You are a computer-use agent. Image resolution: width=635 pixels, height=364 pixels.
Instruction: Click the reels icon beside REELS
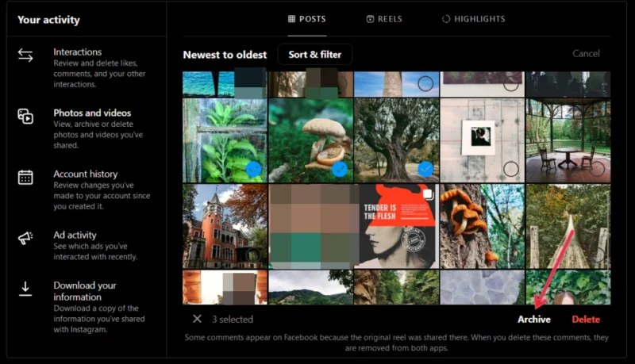pos(370,19)
